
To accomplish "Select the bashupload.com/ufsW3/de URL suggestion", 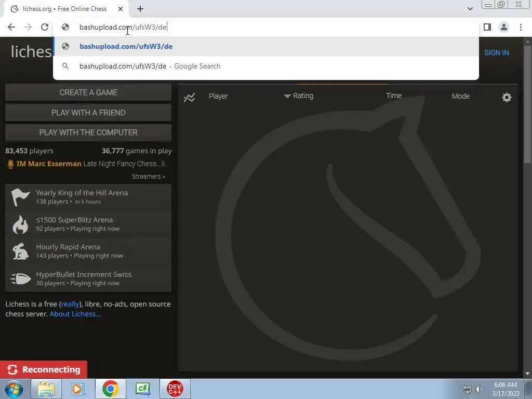I will tap(266, 46).
